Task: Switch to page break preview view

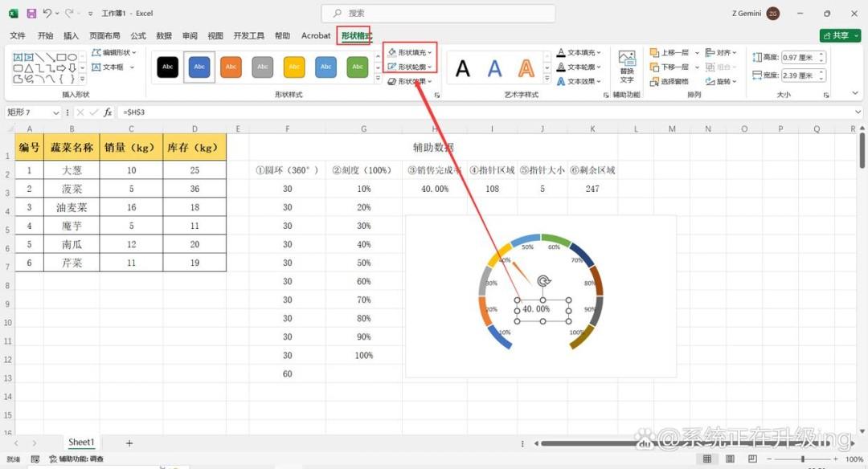Action: pos(752,459)
